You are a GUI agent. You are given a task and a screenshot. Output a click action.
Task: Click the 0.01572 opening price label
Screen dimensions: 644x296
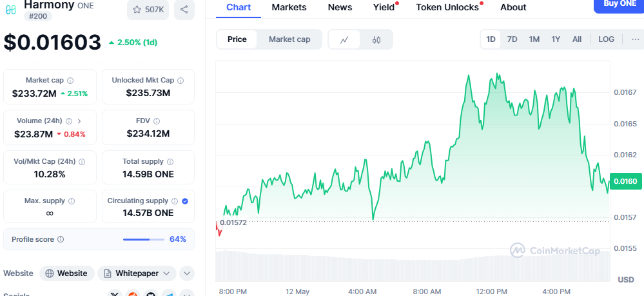click(233, 222)
